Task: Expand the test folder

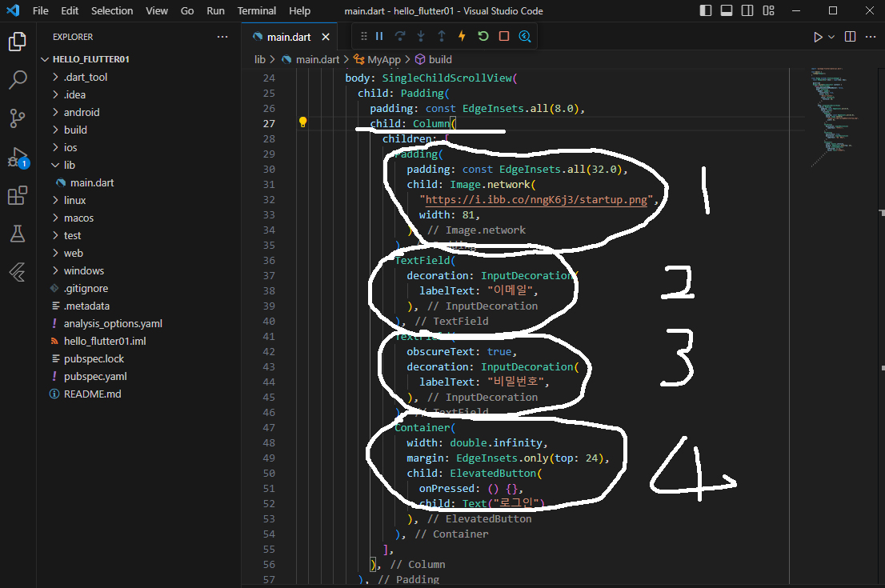Action: [x=139, y=235]
